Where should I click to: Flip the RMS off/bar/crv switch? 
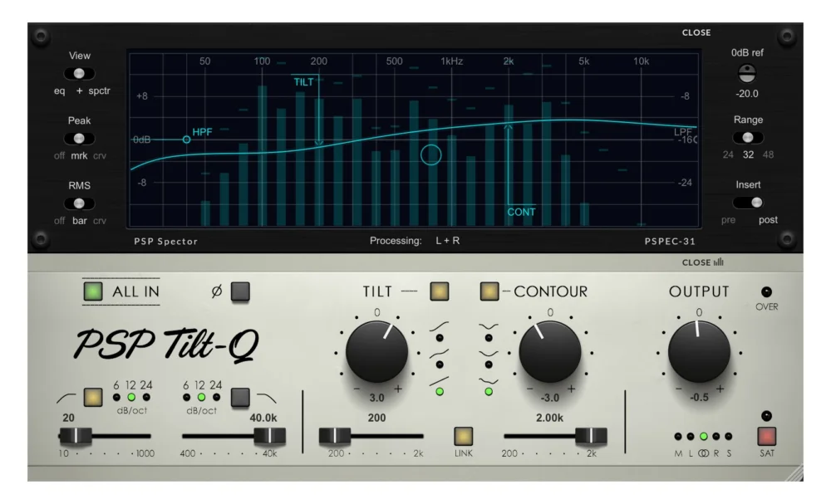(79, 203)
